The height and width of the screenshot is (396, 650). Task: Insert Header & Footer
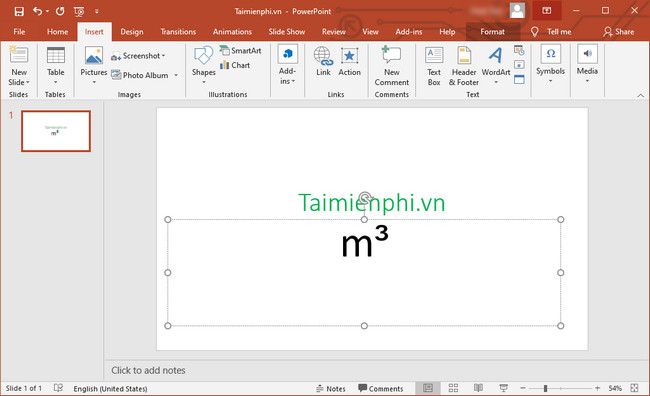(x=464, y=66)
